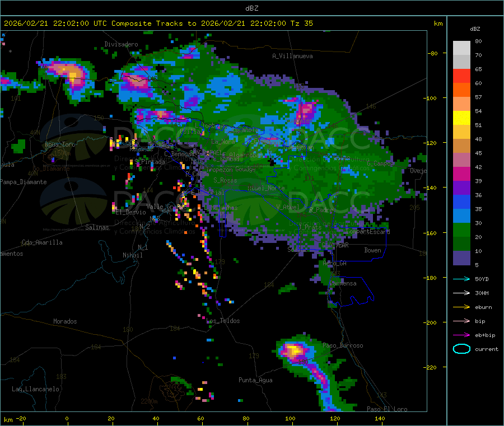Click the S_Rosas place label
The image size is (504, 426).
point(225,180)
